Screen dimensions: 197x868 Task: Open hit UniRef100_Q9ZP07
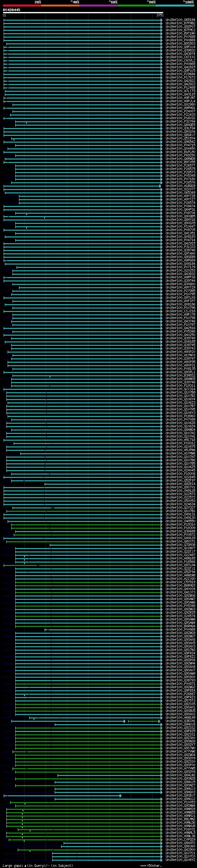tap(180, 26)
